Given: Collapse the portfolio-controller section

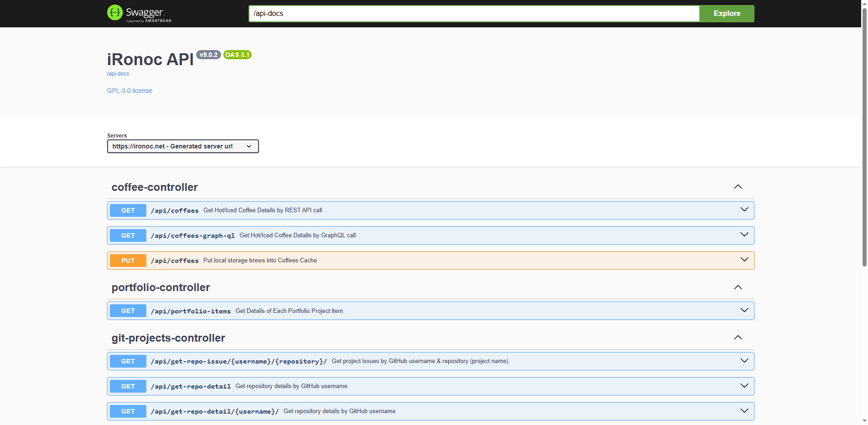Looking at the screenshot, I should tap(738, 287).
